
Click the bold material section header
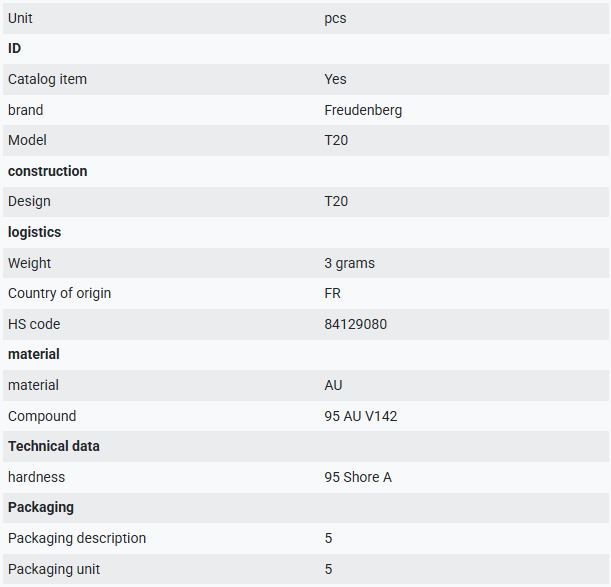pos(34,355)
